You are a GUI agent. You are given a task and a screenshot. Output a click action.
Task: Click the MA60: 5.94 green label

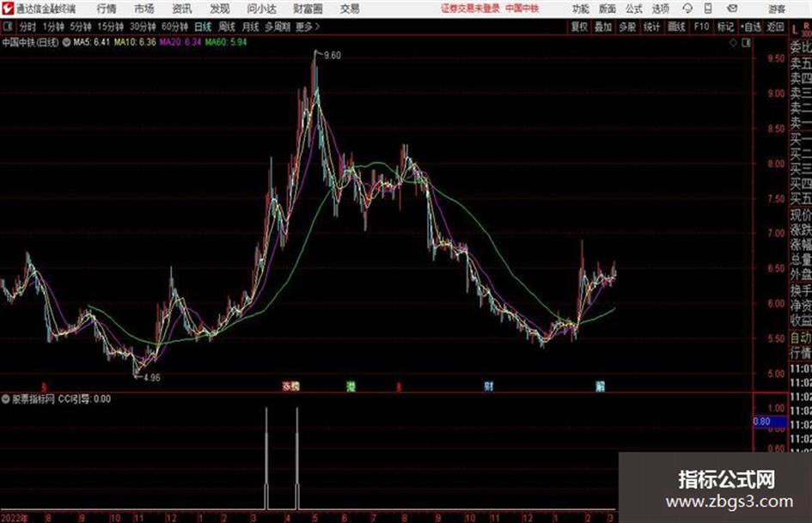click(x=226, y=42)
